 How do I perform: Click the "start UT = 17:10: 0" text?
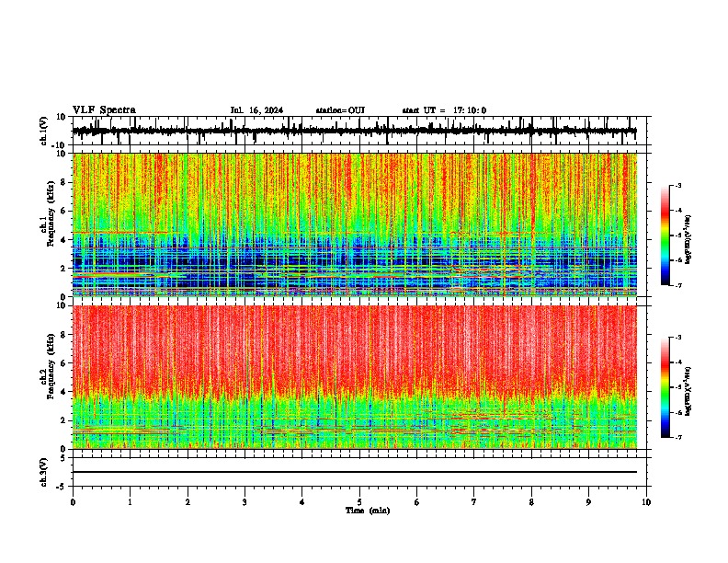coord(444,110)
